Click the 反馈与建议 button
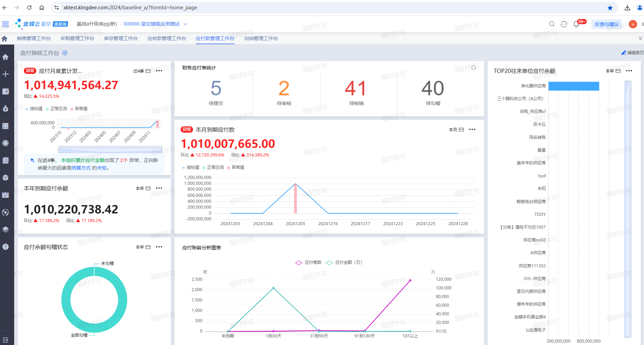Screen dimensions: 644x345 (607, 24)
